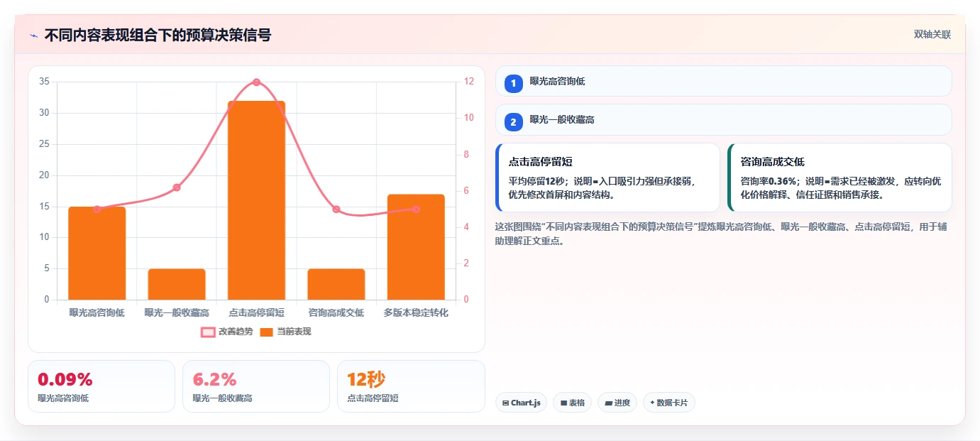Click the 双轴关联 label in the header
The image size is (980, 441).
pos(932,35)
